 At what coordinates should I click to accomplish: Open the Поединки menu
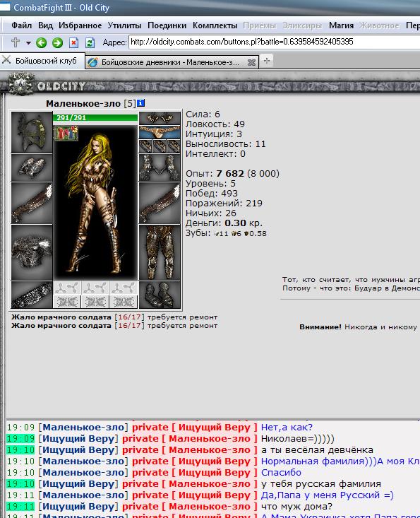pyautogui.click(x=167, y=25)
